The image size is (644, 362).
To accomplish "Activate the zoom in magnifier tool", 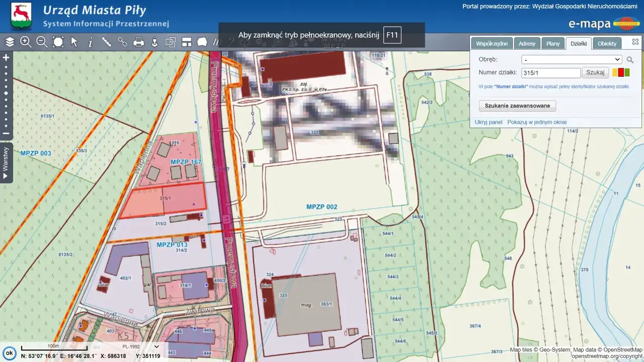I will click(26, 42).
